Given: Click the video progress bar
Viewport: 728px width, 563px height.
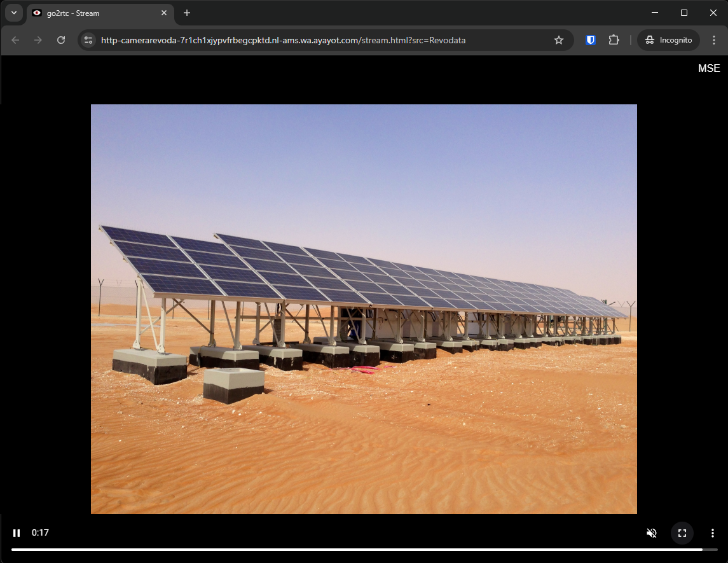Looking at the screenshot, I should click(x=356, y=549).
